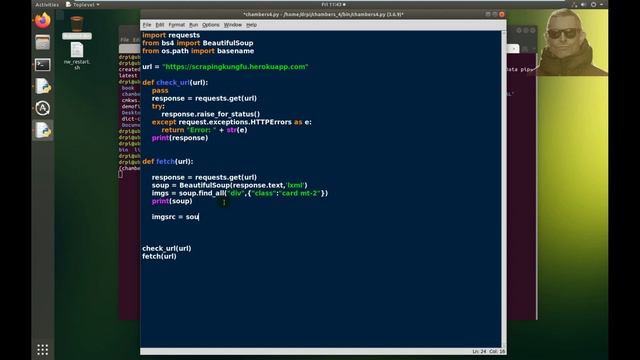Click the 'from bs4 import BeautifulSoup' line
This screenshot has width=640, height=360.
pyautogui.click(x=198, y=43)
